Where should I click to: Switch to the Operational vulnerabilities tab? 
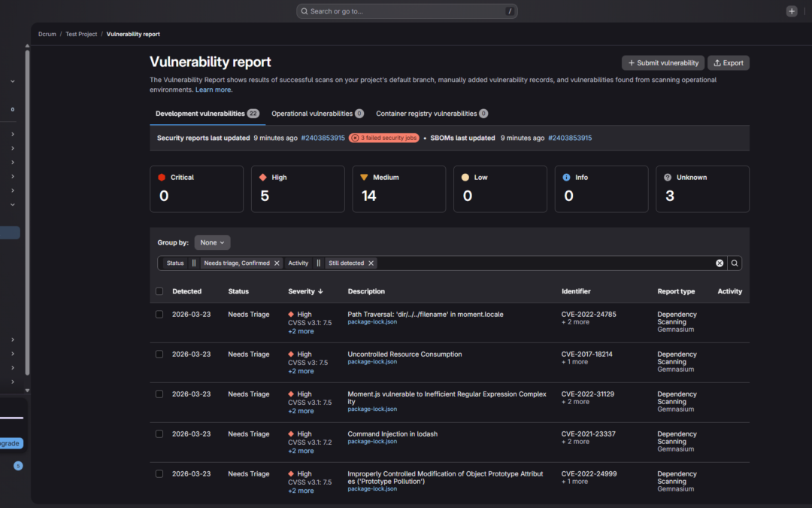[x=317, y=114]
